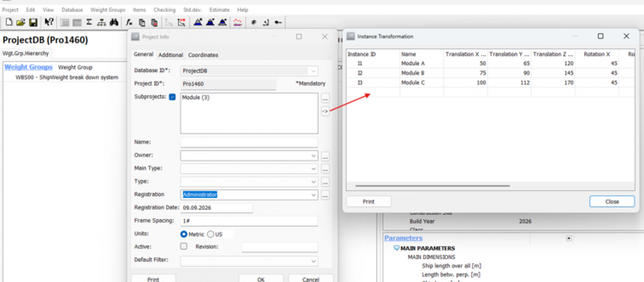The height and width of the screenshot is (282, 644).
Task: Toggle the Active checkbox
Action: [184, 246]
